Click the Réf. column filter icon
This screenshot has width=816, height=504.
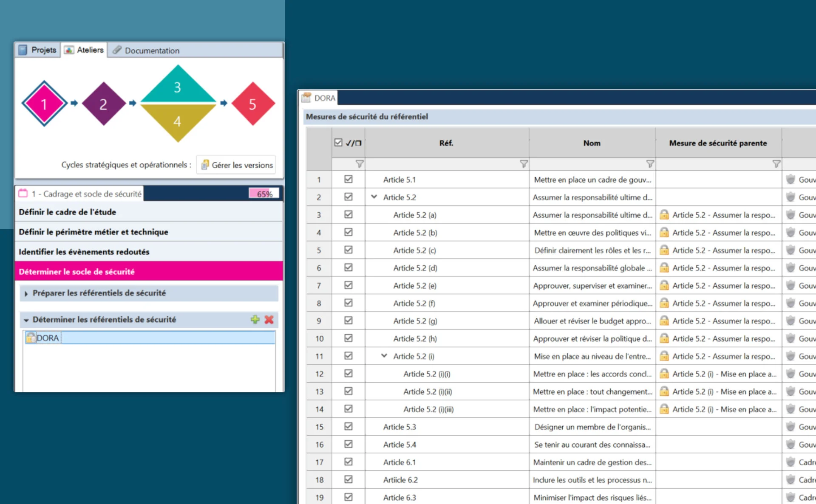pos(524,164)
